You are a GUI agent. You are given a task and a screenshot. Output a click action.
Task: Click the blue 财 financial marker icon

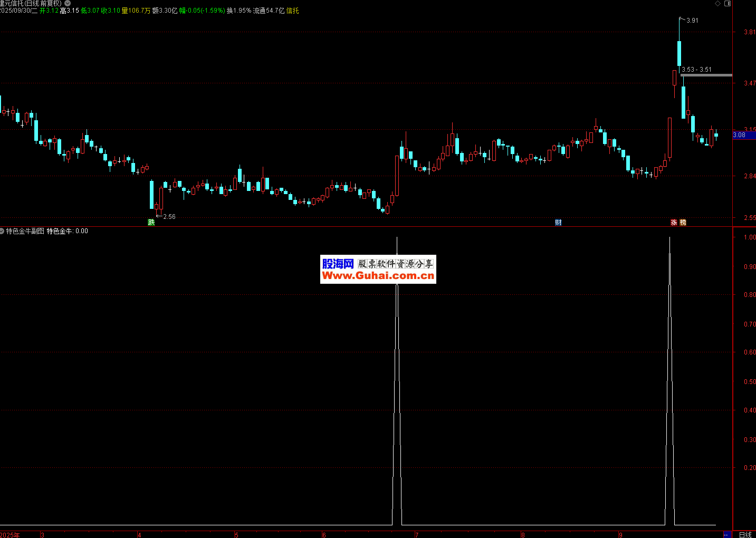558,223
